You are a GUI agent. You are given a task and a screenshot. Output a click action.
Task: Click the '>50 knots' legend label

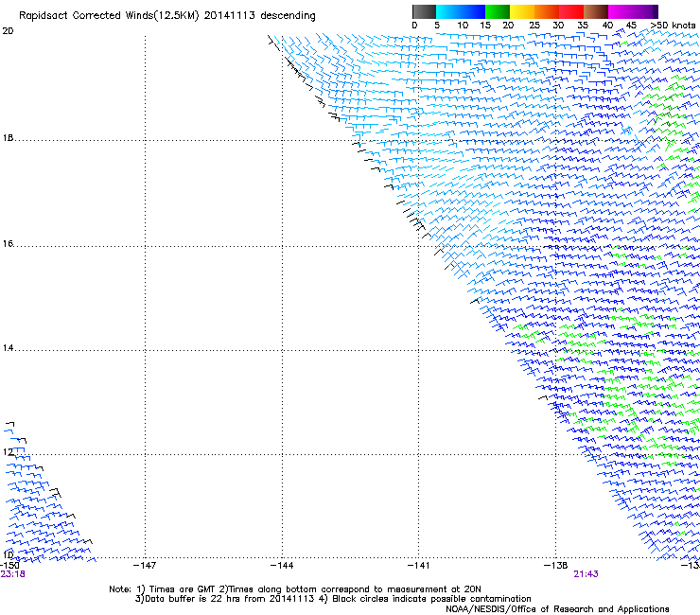coord(673,26)
